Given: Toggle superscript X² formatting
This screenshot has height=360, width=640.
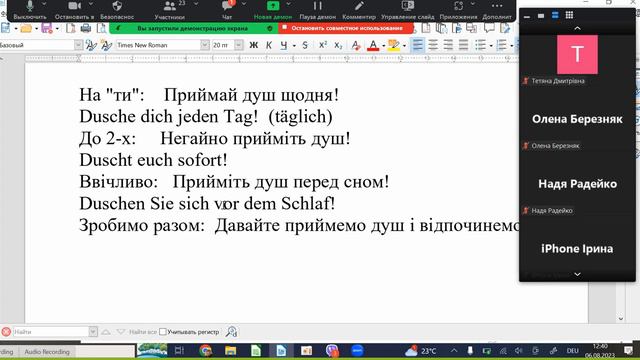Looking at the screenshot, I should click(x=322, y=45).
